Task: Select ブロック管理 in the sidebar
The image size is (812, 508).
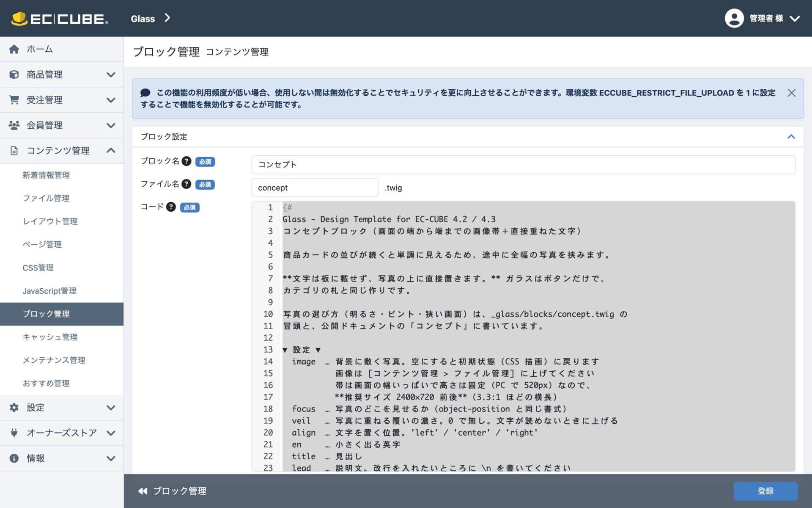Action: click(62, 314)
